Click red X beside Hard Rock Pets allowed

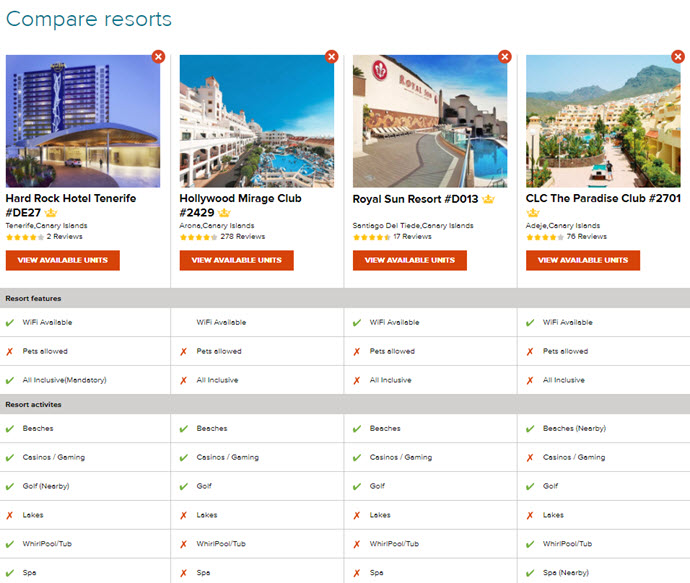tap(10, 352)
